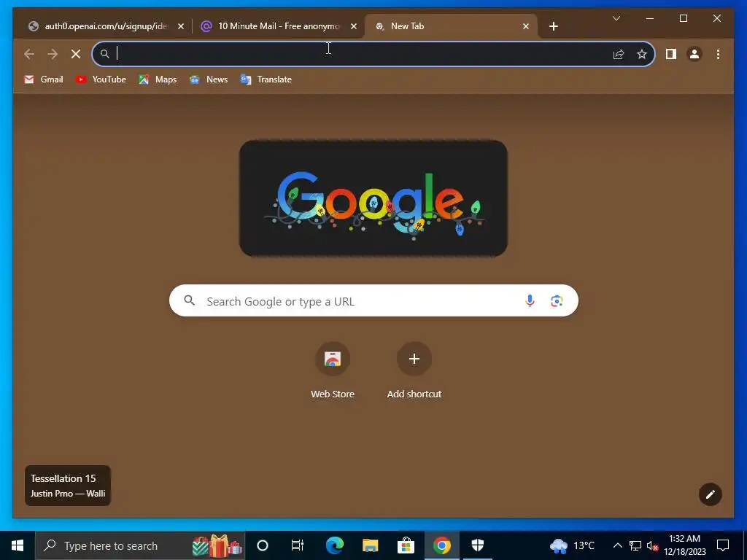The height and width of the screenshot is (560, 747).
Task: Open Chrome's three-dot menu
Action: point(718,54)
